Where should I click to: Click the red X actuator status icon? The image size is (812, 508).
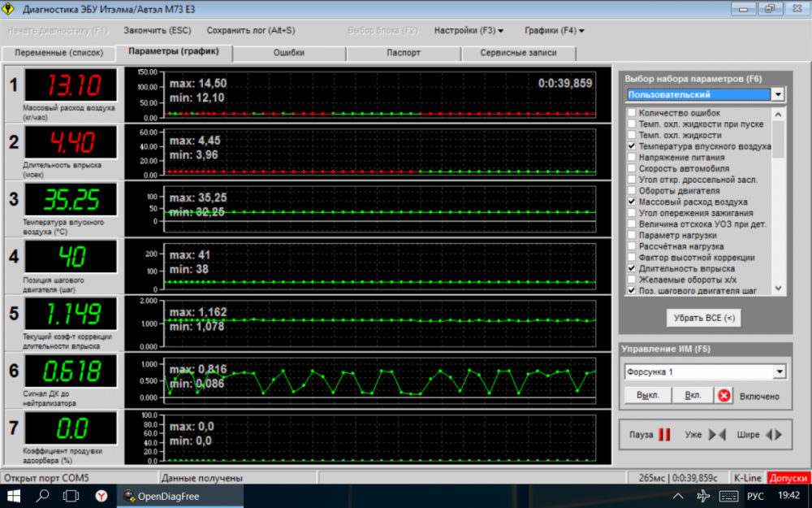pos(724,396)
